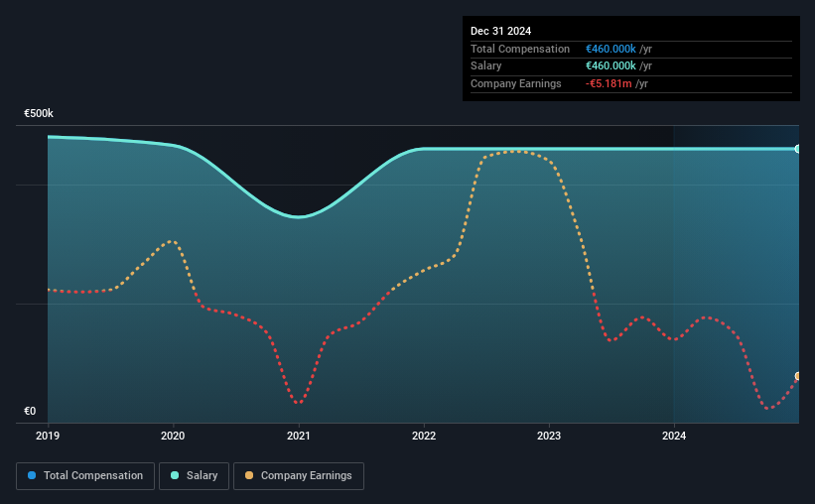The width and height of the screenshot is (815, 504).
Task: Click the blue Total Compensation legend dot
Action: coord(32,475)
